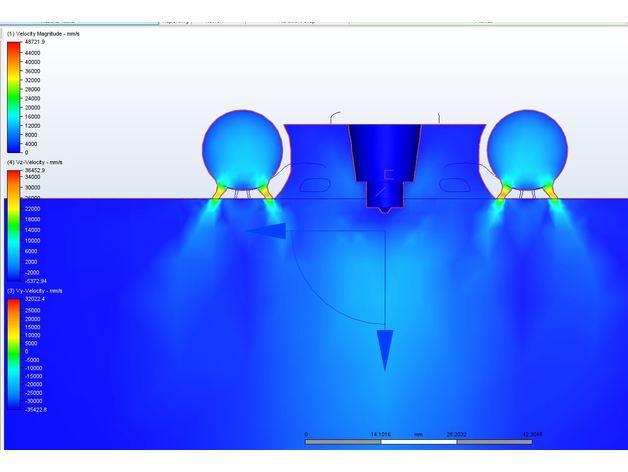
Task: Click the Velocity Magnitude color bar
Action: [x=13, y=97]
